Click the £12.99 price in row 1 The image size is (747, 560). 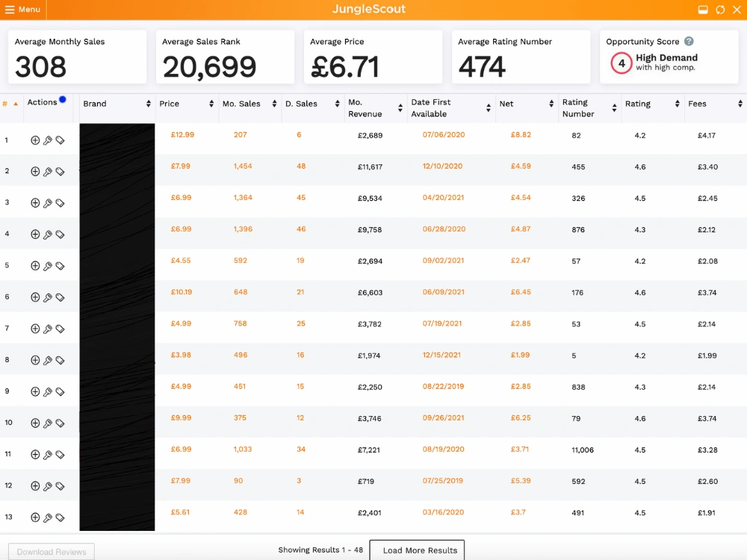[182, 134]
